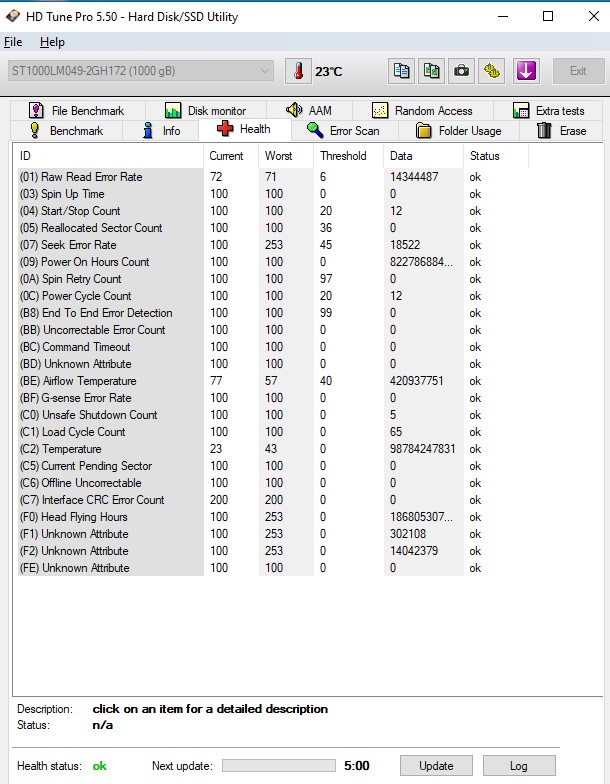Viewport: 610px width, 784px height.
Task: Select the Airflow Temperature row
Action: tap(273, 380)
